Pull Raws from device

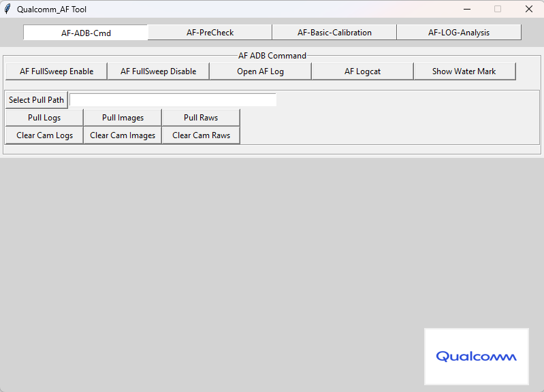201,118
